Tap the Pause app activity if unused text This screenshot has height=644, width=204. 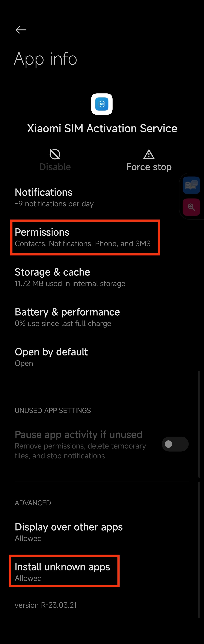(x=78, y=435)
